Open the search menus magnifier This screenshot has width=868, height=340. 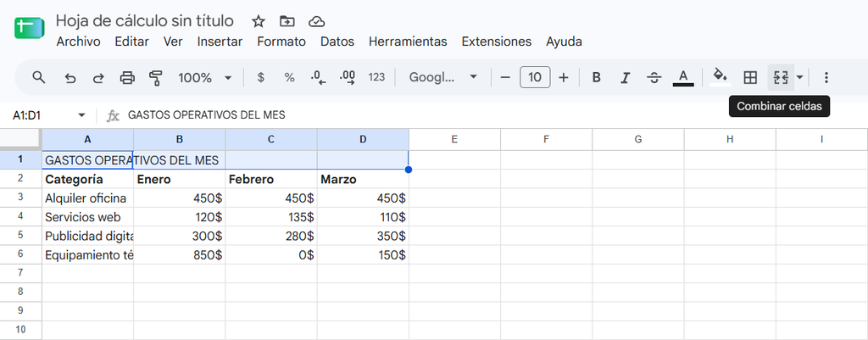tap(38, 77)
